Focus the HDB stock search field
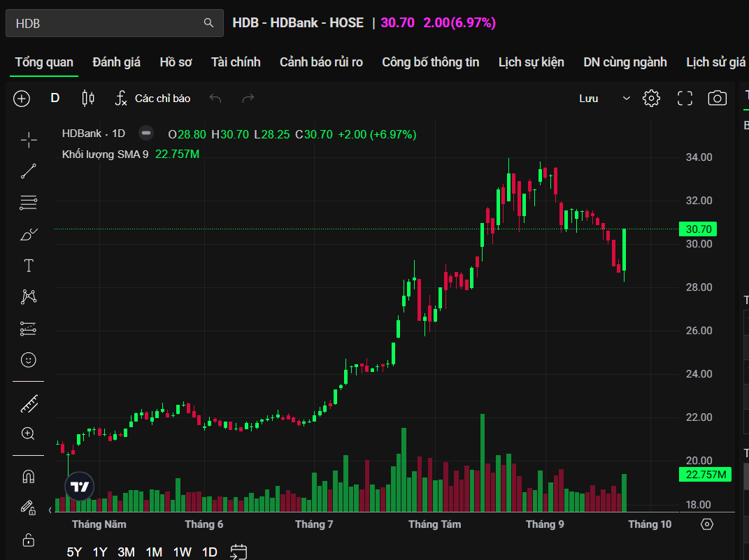 pyautogui.click(x=115, y=23)
